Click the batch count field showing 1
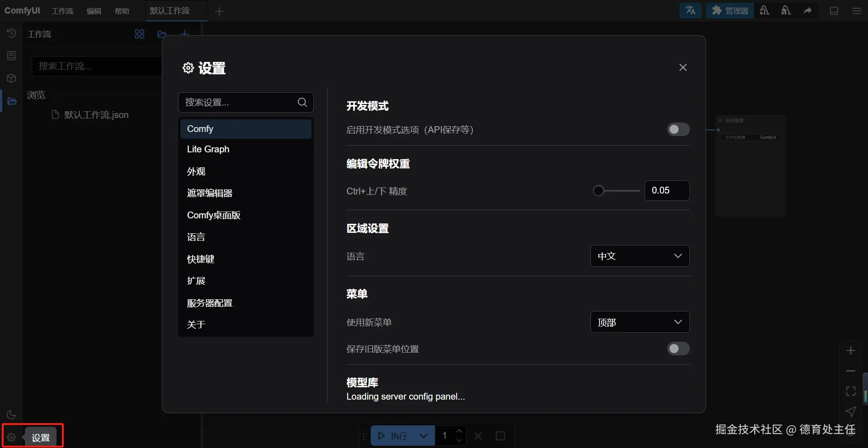868x448 pixels. [x=445, y=436]
